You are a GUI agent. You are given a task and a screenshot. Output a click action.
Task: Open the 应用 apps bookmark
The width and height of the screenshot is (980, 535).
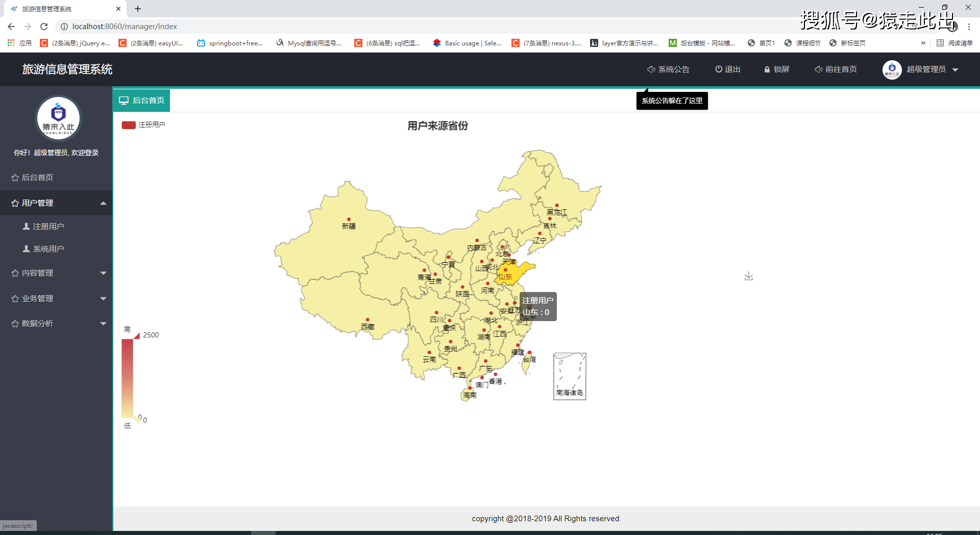pos(19,43)
